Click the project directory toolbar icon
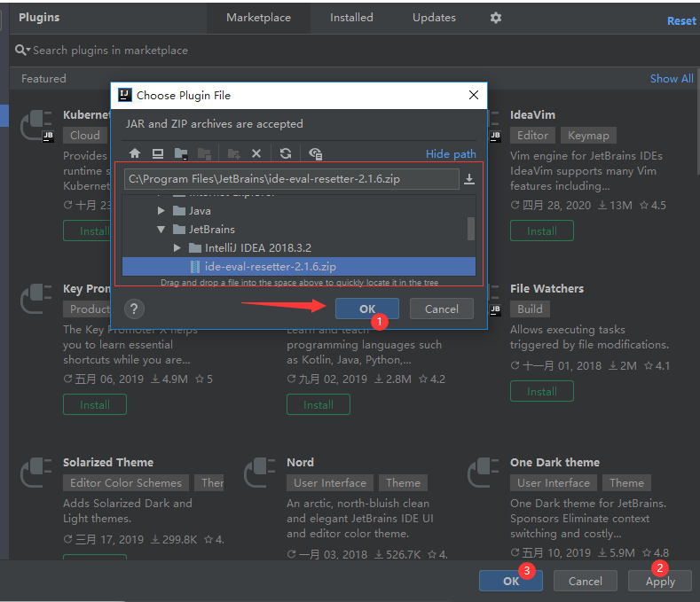Screen dimensions: 700x602 click(181, 154)
